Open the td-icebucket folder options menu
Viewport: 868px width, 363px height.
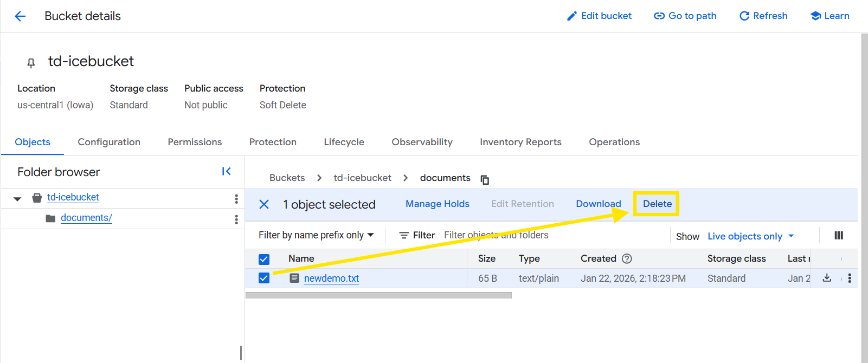(x=236, y=199)
